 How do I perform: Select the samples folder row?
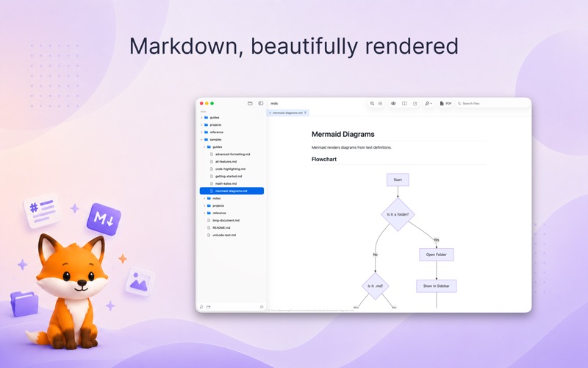[x=232, y=140]
